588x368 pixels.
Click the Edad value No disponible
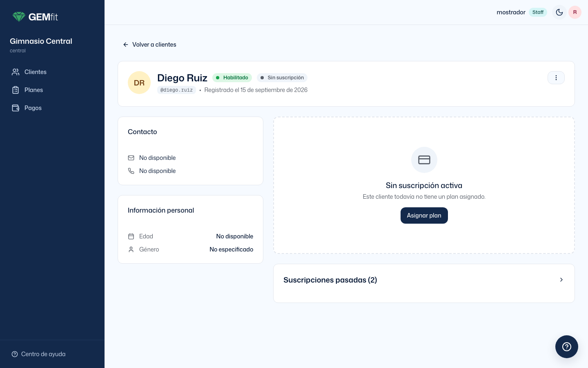(235, 236)
